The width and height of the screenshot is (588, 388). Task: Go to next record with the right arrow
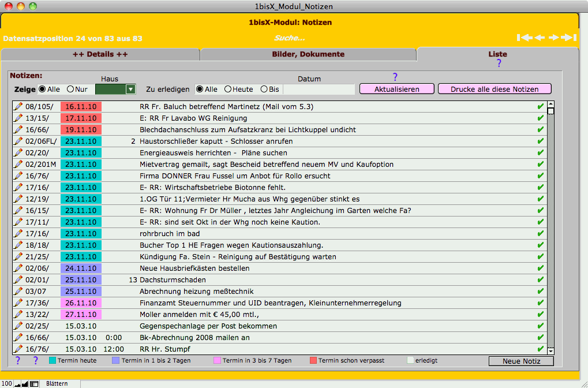[x=553, y=38]
